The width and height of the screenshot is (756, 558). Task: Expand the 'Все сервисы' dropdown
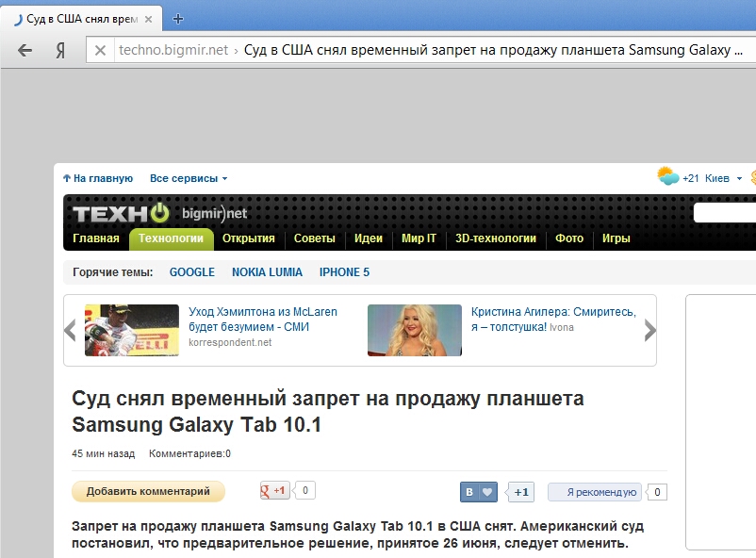tap(188, 178)
